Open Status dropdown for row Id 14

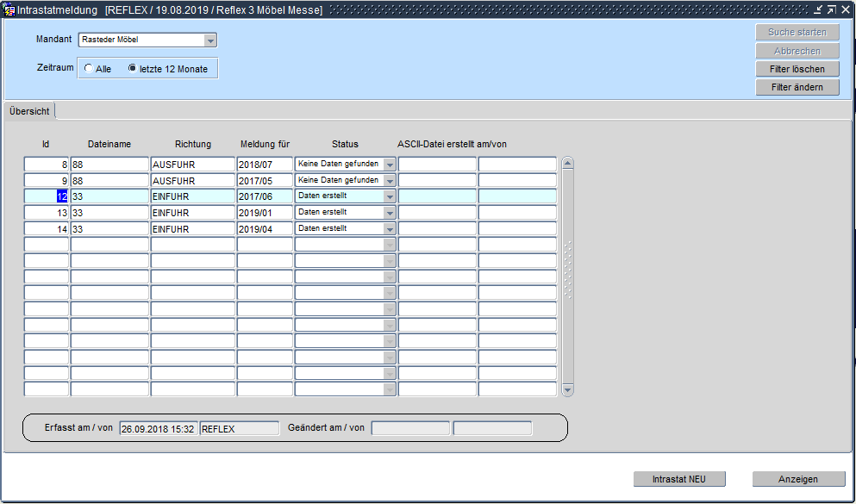click(390, 229)
